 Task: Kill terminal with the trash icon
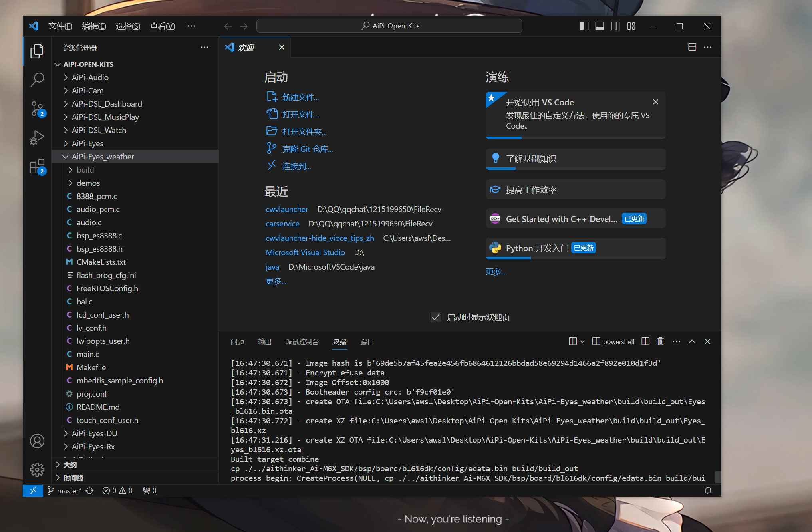(x=661, y=341)
